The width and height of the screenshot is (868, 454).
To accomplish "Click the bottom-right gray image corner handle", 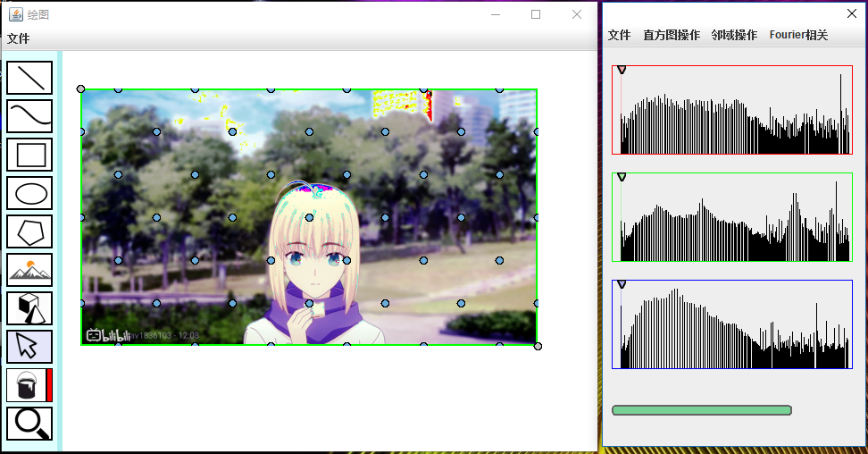I will tap(538, 347).
